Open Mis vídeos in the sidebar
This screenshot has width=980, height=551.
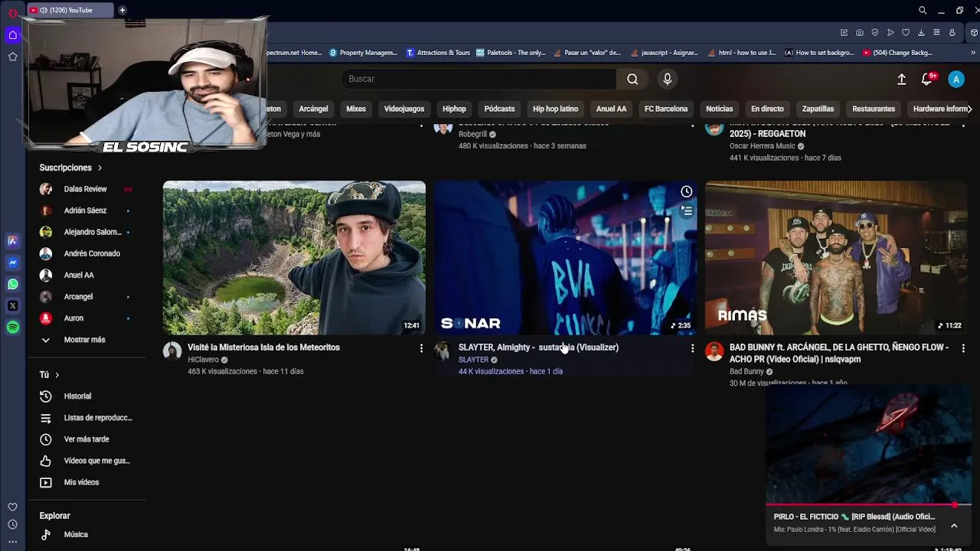tap(81, 482)
